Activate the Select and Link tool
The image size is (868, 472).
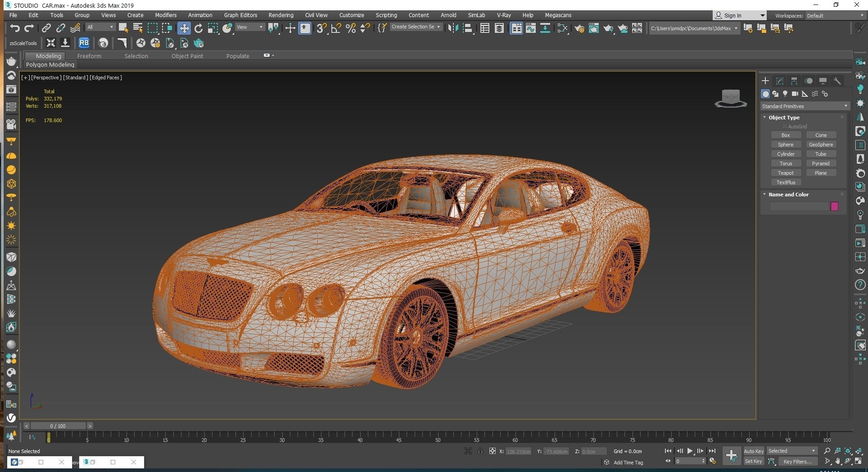tap(46, 28)
